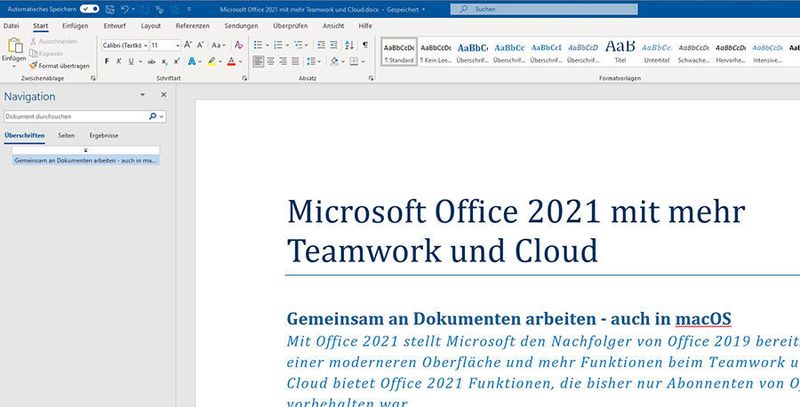
Task: Click the Numbering list icon
Action: click(278, 45)
